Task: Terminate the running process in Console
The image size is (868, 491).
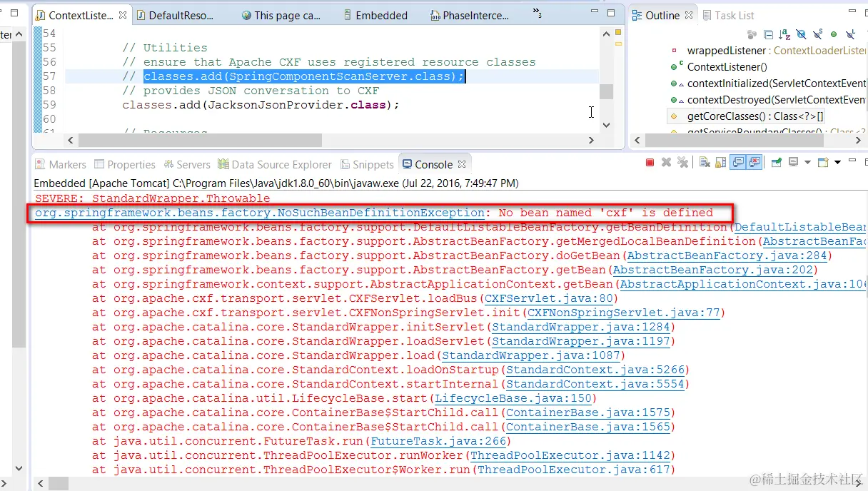Action: 650,163
